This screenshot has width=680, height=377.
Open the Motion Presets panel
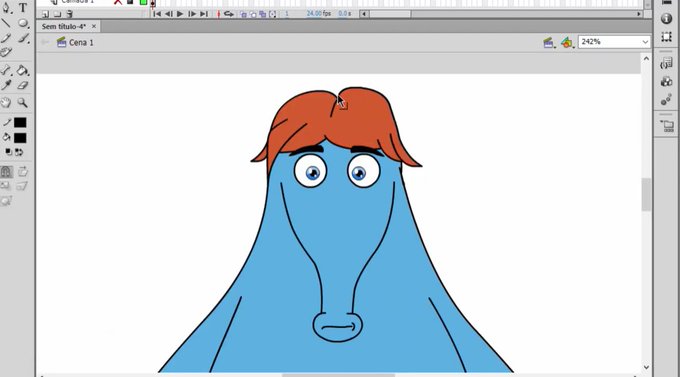click(x=667, y=100)
